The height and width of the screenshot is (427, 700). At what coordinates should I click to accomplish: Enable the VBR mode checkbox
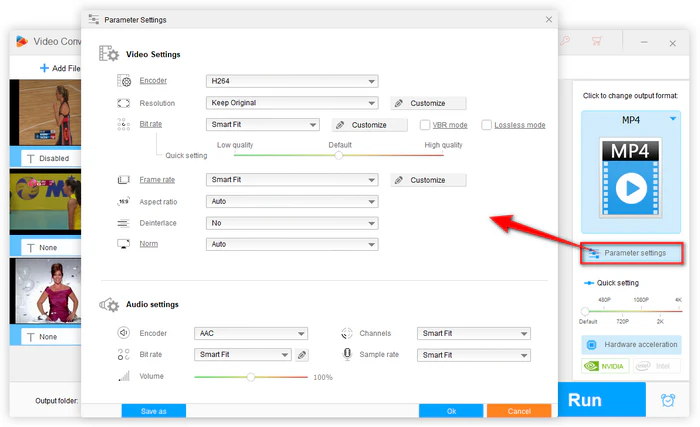point(425,125)
